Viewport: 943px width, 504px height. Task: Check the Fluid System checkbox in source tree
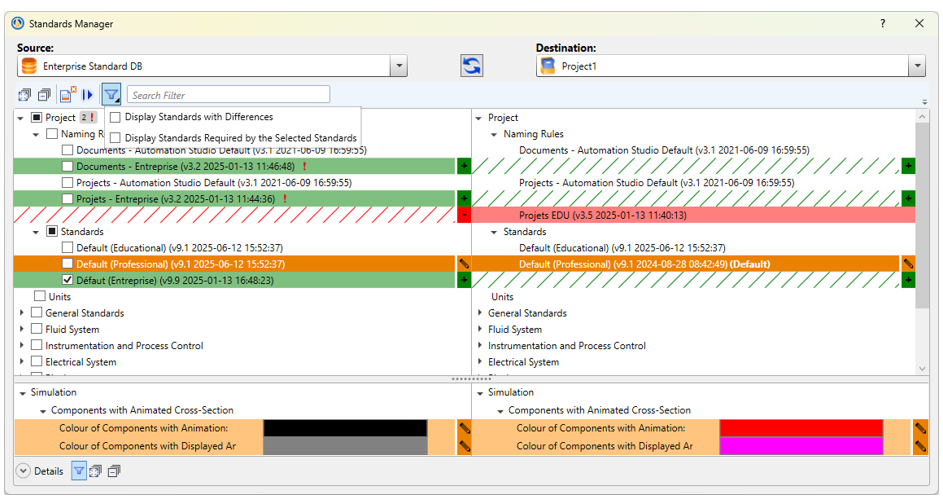click(x=37, y=329)
